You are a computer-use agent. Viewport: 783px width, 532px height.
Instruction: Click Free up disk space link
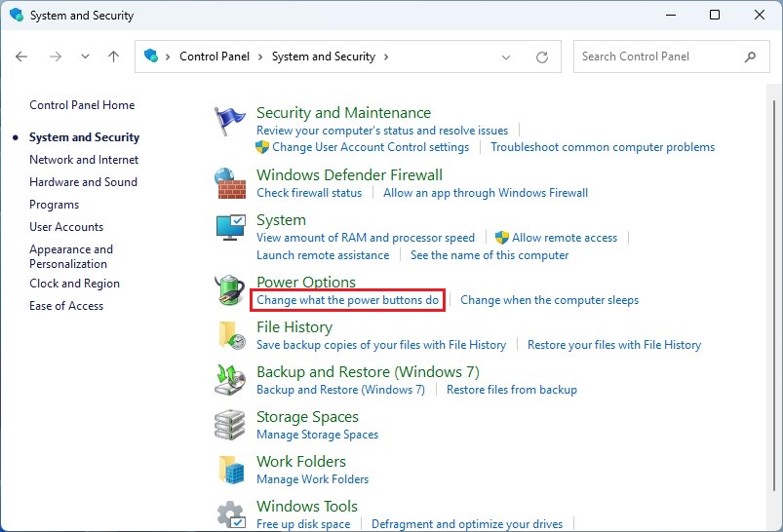[x=303, y=524]
